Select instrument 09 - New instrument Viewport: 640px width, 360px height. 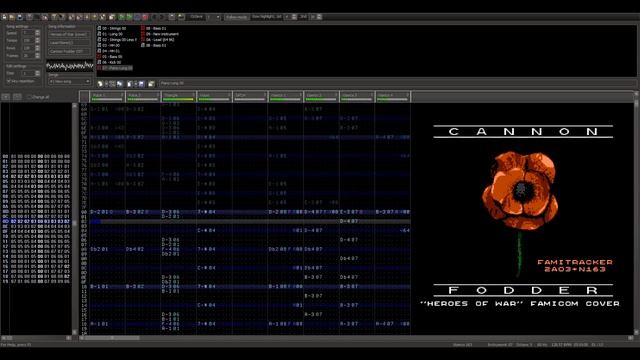(x=160, y=34)
